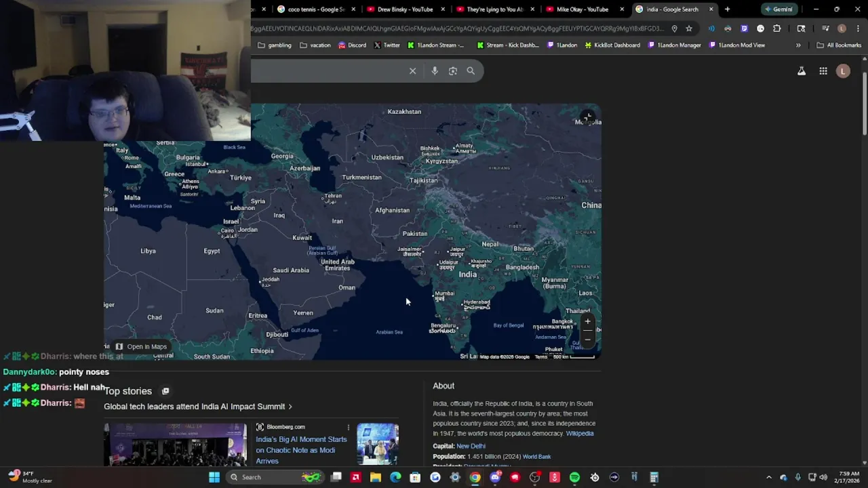Viewport: 868px width, 488px height.
Task: Open Google Lens image search icon
Action: click(453, 70)
